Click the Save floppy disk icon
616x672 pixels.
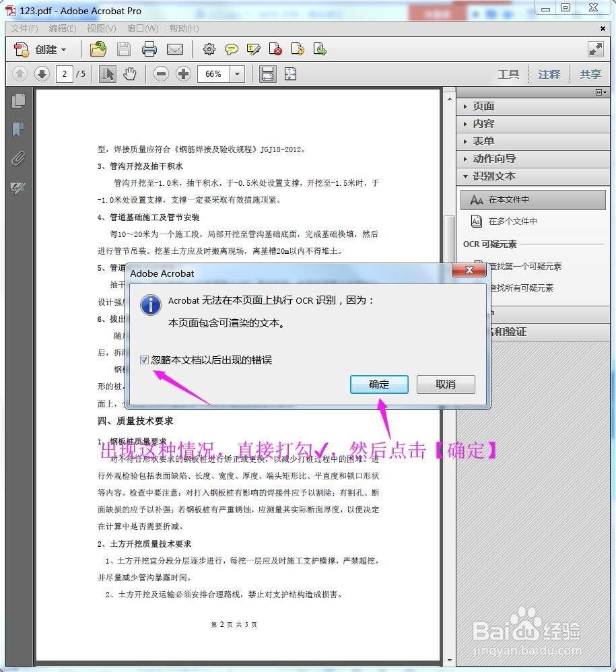pos(124,50)
